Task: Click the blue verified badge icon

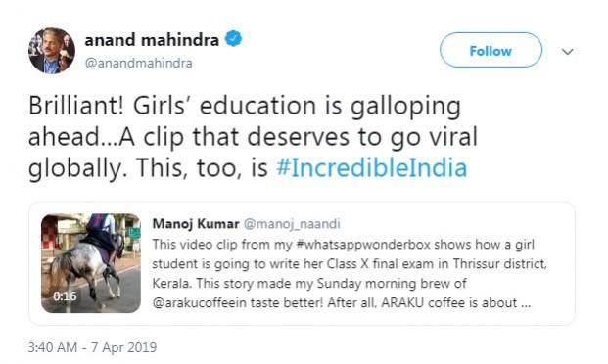Action: point(233,39)
